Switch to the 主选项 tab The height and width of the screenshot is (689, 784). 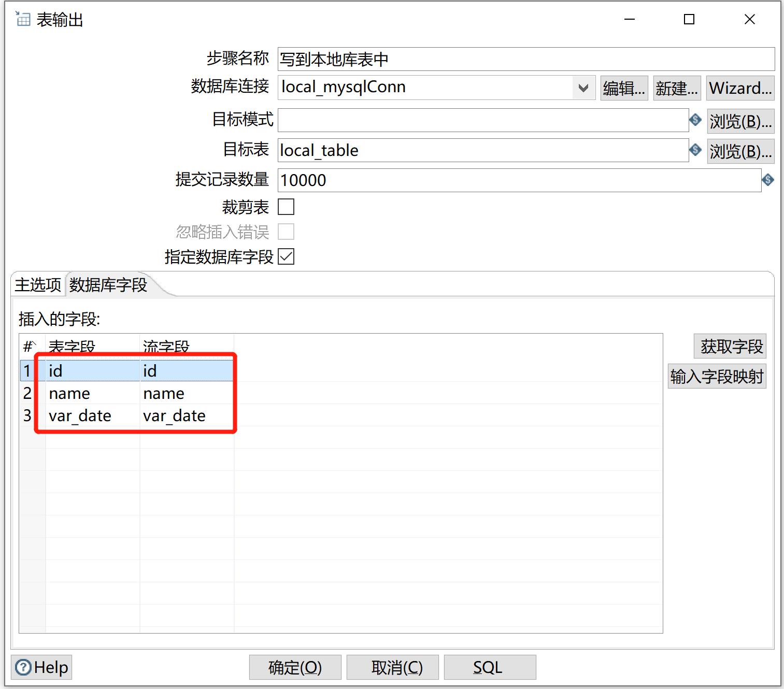tap(38, 285)
